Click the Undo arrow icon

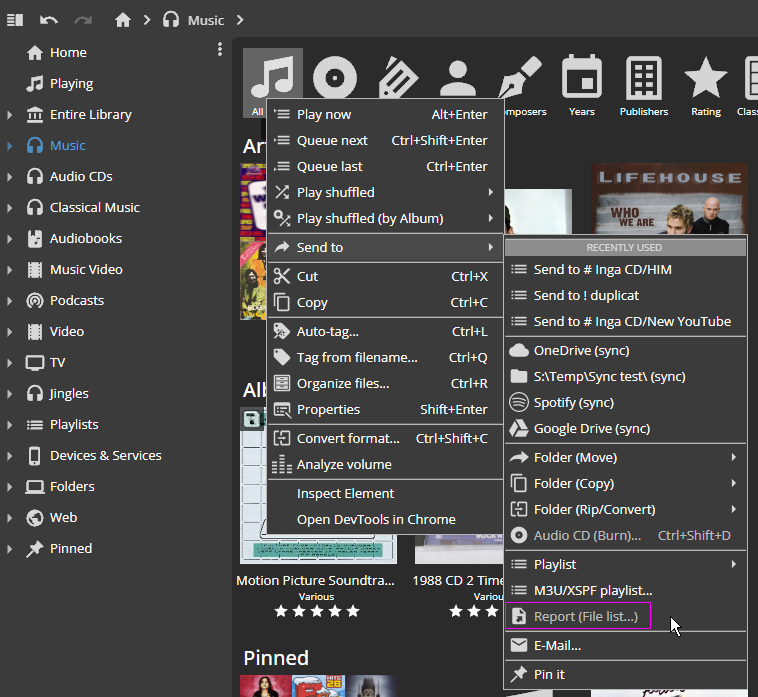[49, 19]
